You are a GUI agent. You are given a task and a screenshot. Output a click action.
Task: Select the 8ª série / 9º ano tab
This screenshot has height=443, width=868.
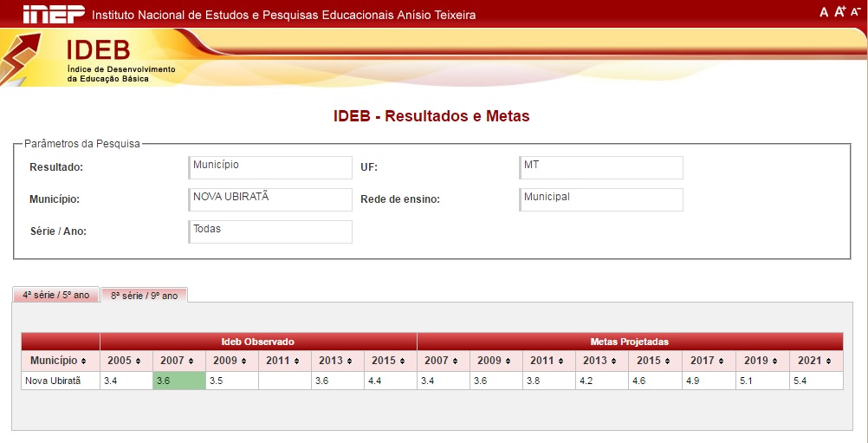coord(145,295)
